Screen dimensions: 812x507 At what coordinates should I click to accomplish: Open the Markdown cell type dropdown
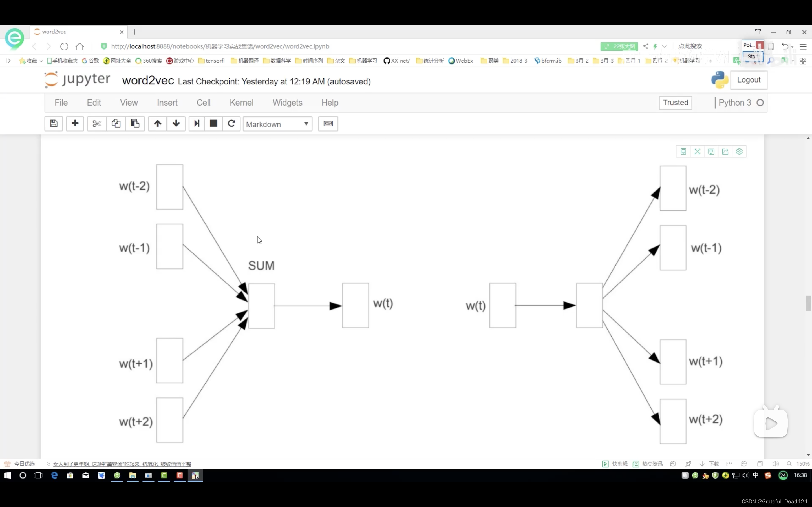(277, 124)
